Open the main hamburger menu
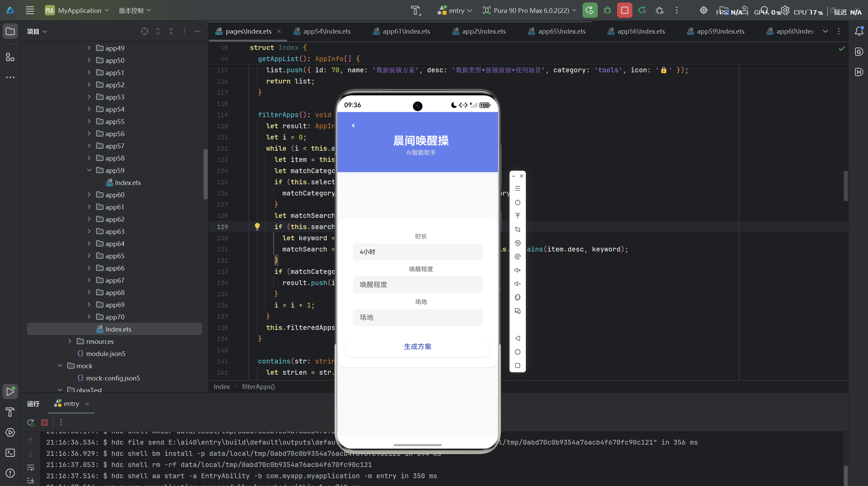This screenshot has height=486, width=868. coord(30,10)
